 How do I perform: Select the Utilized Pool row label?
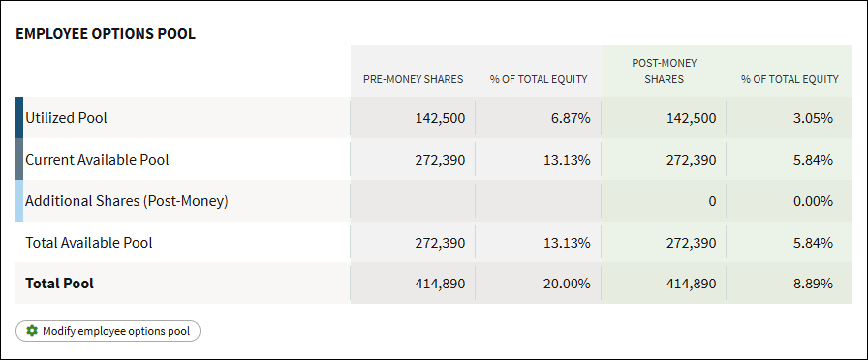click(x=67, y=118)
